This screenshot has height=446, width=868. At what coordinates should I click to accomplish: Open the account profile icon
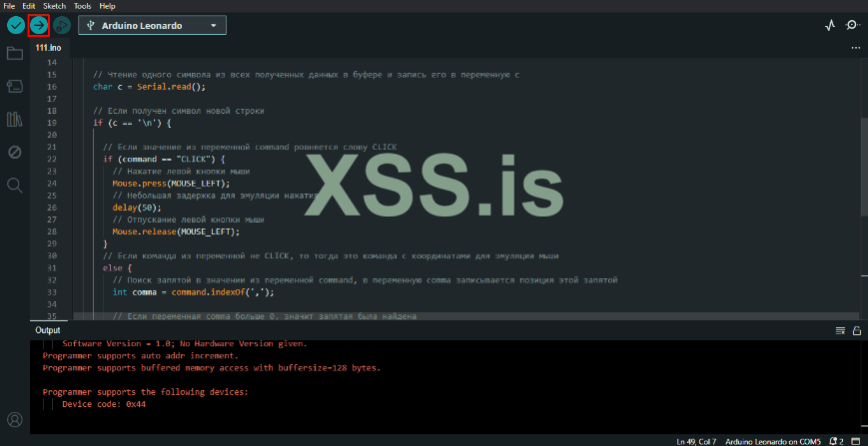tap(15, 418)
